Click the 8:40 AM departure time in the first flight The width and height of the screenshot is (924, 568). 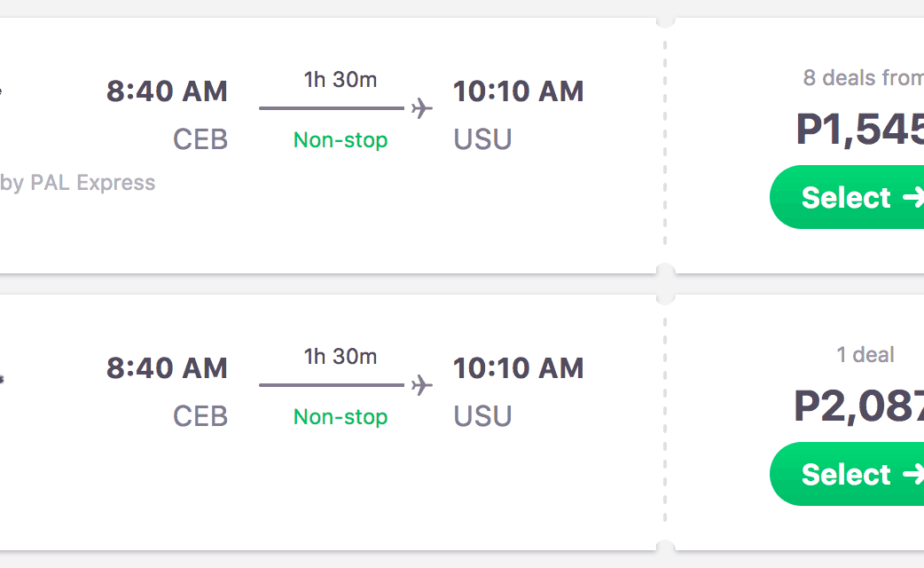tap(167, 91)
